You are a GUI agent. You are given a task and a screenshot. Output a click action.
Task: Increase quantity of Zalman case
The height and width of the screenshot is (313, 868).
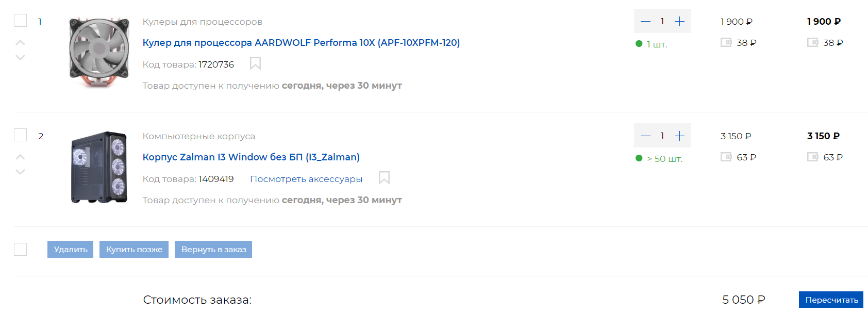point(679,136)
